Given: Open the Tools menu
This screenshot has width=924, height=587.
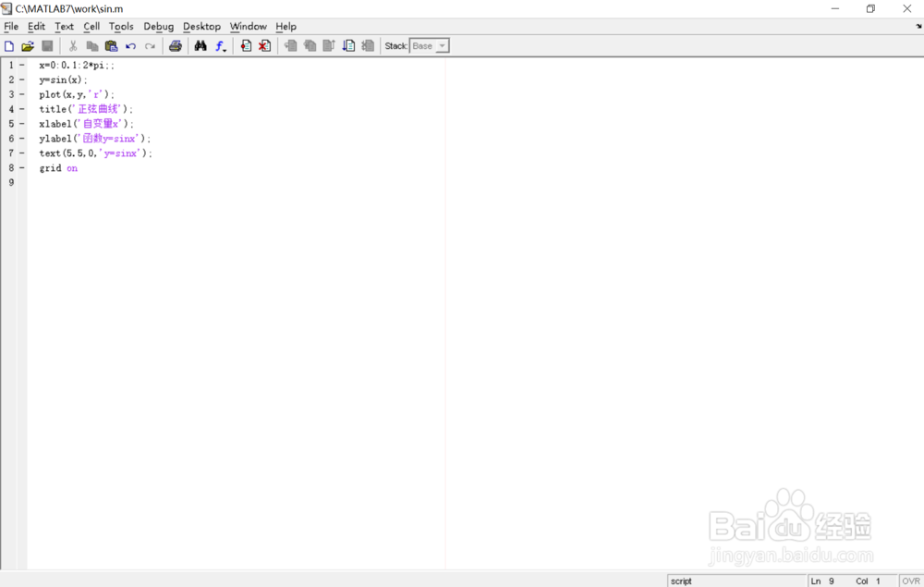Looking at the screenshot, I should 121,27.
